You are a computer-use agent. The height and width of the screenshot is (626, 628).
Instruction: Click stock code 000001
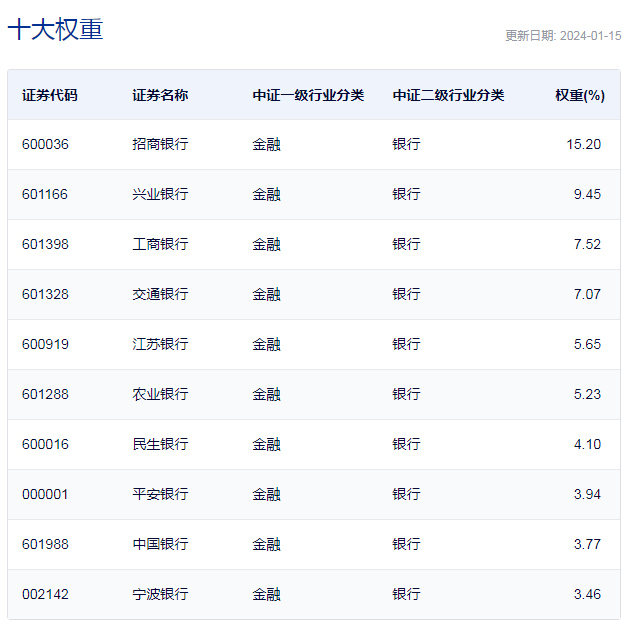click(45, 494)
